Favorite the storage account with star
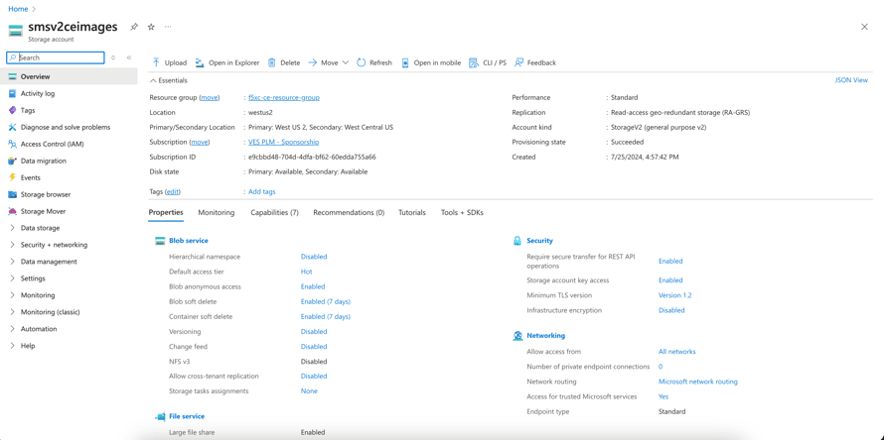 151,27
